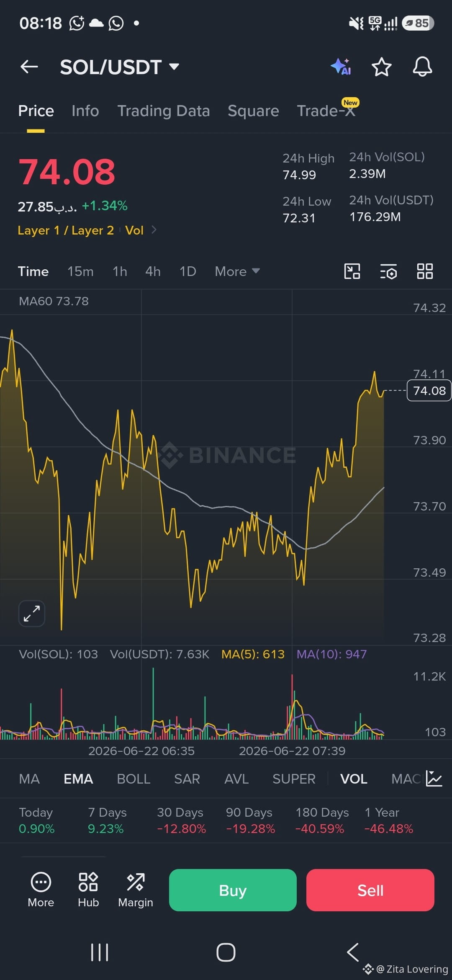Open the Trade-X tab
This screenshot has width=452, height=980.
(x=326, y=111)
